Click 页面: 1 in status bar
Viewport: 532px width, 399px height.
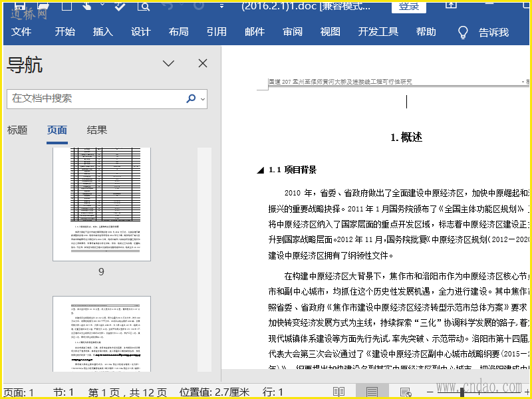19,393
